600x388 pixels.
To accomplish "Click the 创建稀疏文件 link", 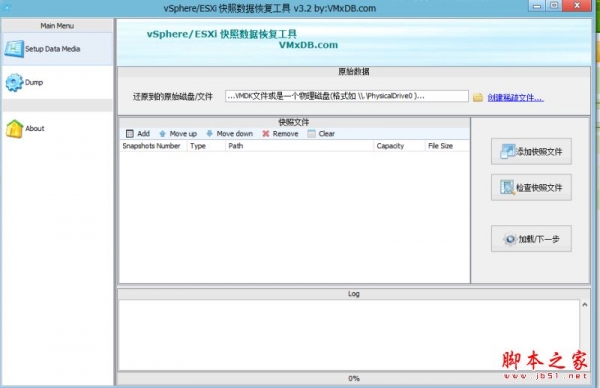I will click(x=515, y=98).
